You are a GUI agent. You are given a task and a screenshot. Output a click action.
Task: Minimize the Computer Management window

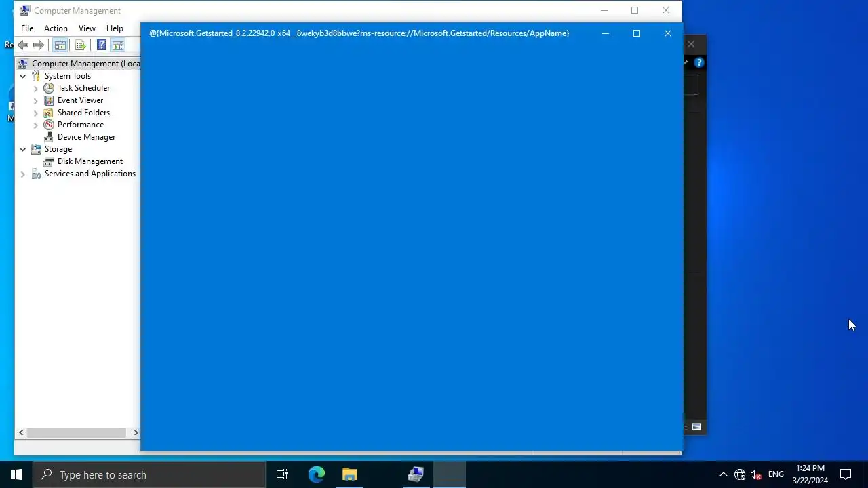point(604,10)
